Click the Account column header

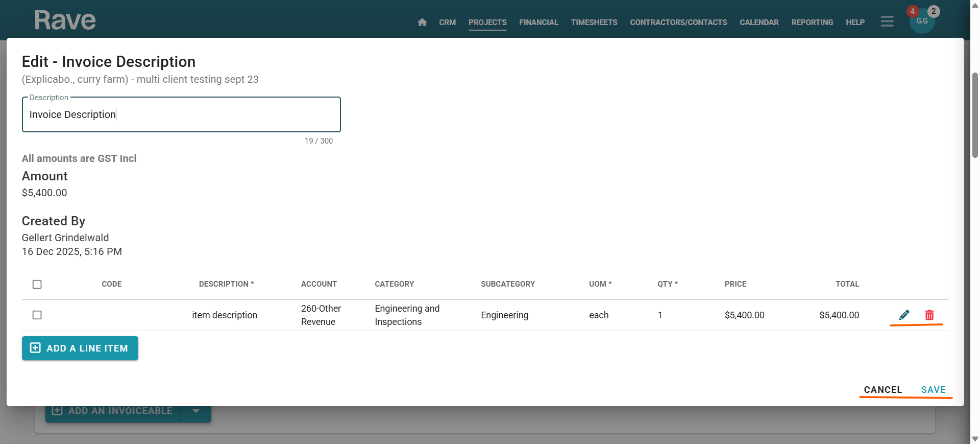click(319, 284)
